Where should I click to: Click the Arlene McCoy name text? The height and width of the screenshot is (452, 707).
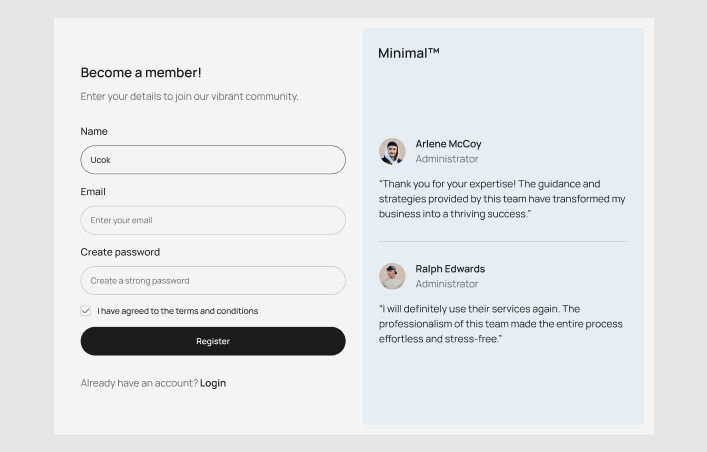[x=448, y=144]
